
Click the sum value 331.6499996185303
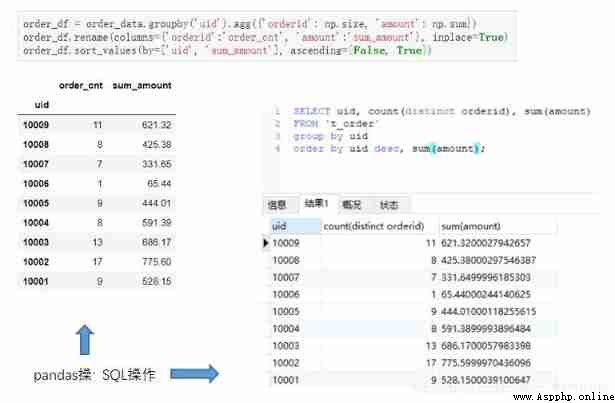[486, 277]
